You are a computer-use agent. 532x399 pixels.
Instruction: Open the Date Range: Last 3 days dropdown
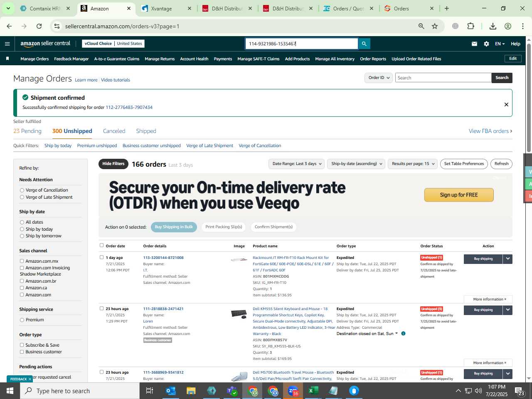click(297, 164)
